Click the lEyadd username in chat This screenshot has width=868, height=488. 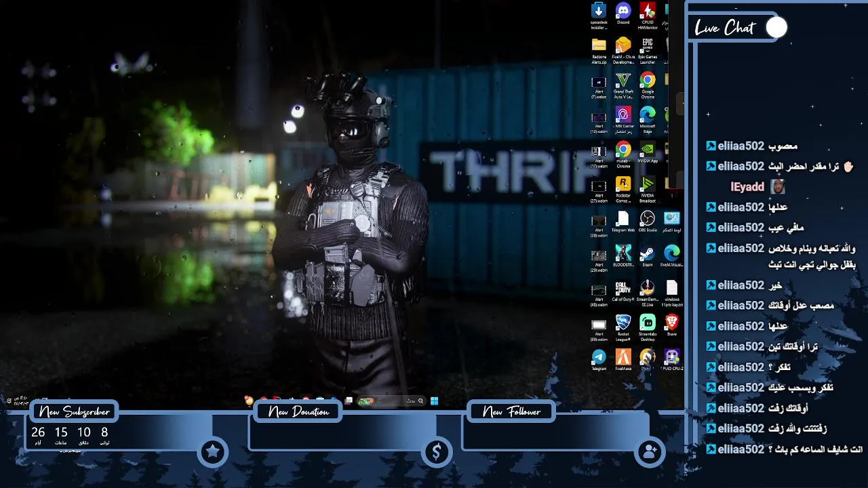click(x=747, y=186)
